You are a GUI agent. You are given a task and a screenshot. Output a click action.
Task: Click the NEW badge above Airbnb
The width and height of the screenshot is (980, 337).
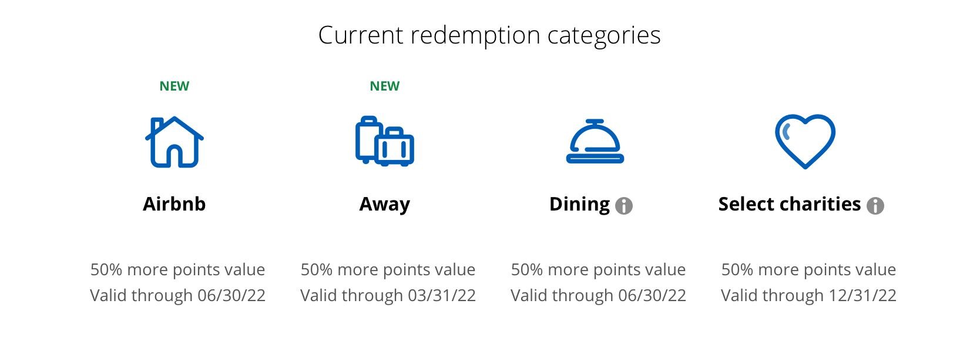coord(174,86)
